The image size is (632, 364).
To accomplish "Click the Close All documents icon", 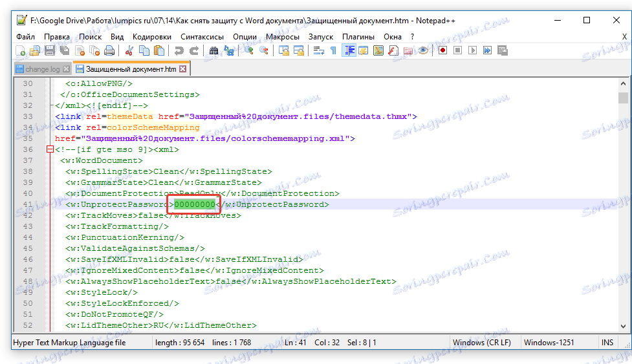I will tap(94, 50).
